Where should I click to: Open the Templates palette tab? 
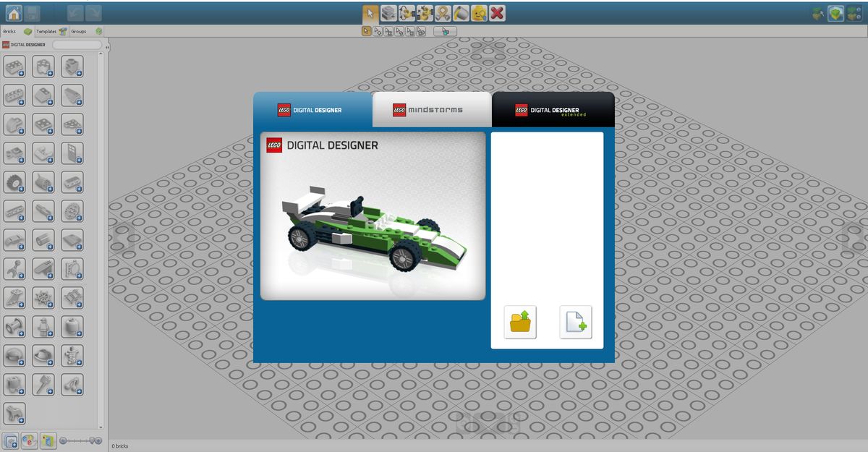tap(51, 32)
